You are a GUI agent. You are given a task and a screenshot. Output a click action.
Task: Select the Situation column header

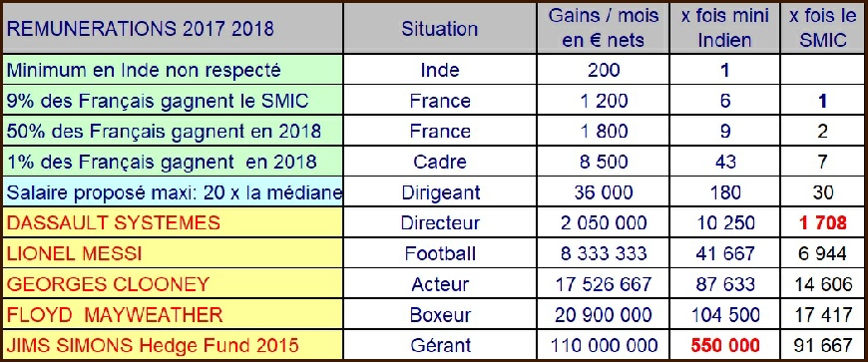click(x=440, y=28)
